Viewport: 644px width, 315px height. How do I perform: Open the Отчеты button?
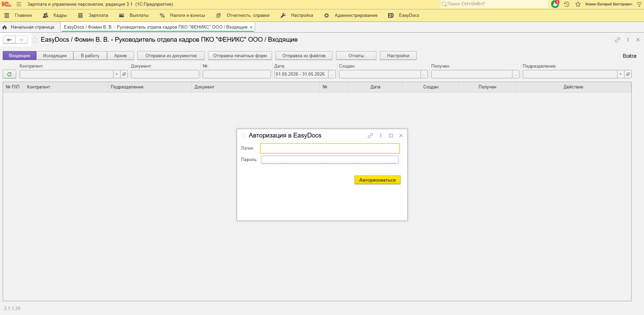coord(356,56)
